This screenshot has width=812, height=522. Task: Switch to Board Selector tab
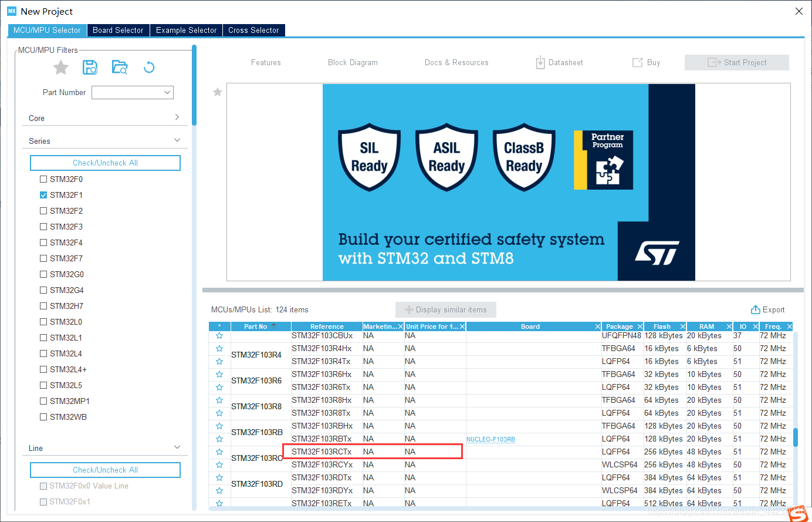(118, 30)
